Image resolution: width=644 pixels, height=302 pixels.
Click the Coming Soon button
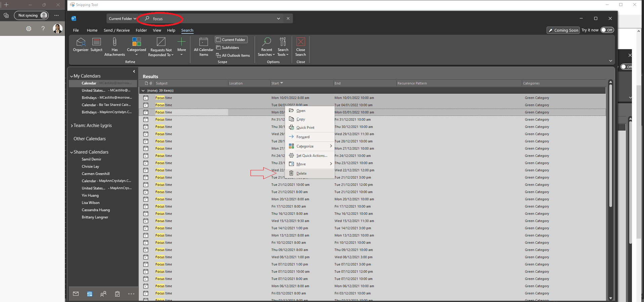click(x=563, y=30)
